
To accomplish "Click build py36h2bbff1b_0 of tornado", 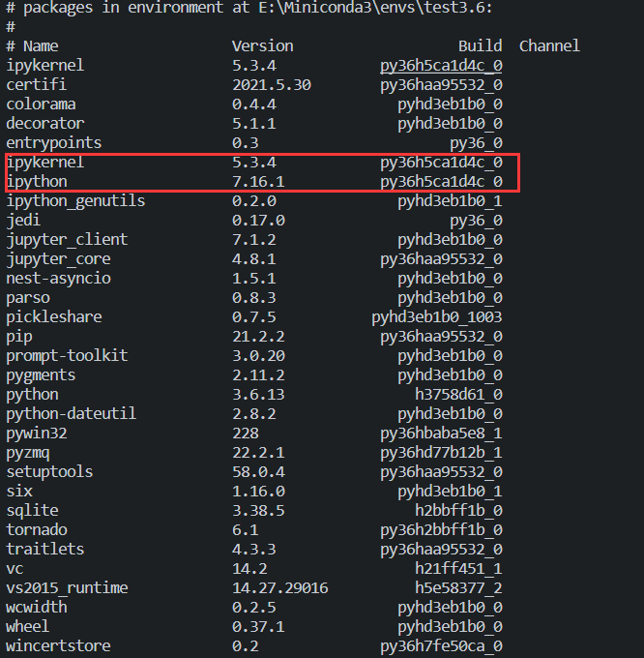I will [441, 529].
